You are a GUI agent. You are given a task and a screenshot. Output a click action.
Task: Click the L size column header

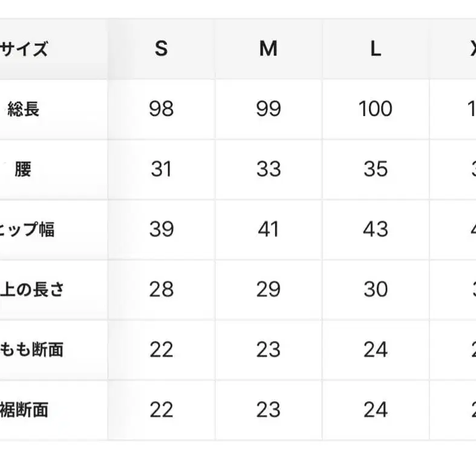tap(375, 49)
